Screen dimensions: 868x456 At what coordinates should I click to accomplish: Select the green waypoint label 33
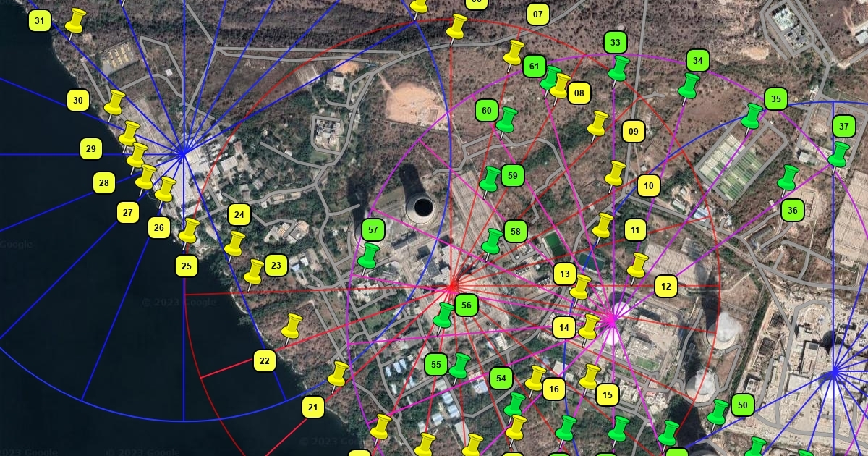[615, 43]
